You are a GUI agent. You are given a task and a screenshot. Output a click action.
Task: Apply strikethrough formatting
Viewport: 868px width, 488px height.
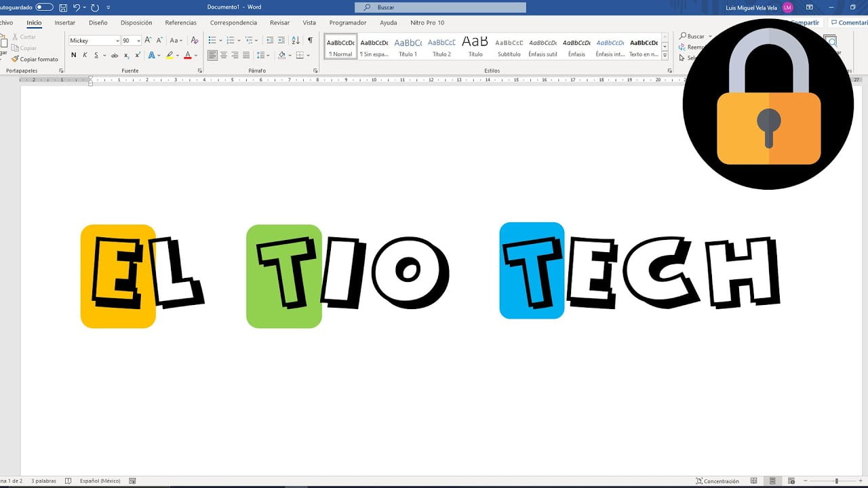pos(114,56)
